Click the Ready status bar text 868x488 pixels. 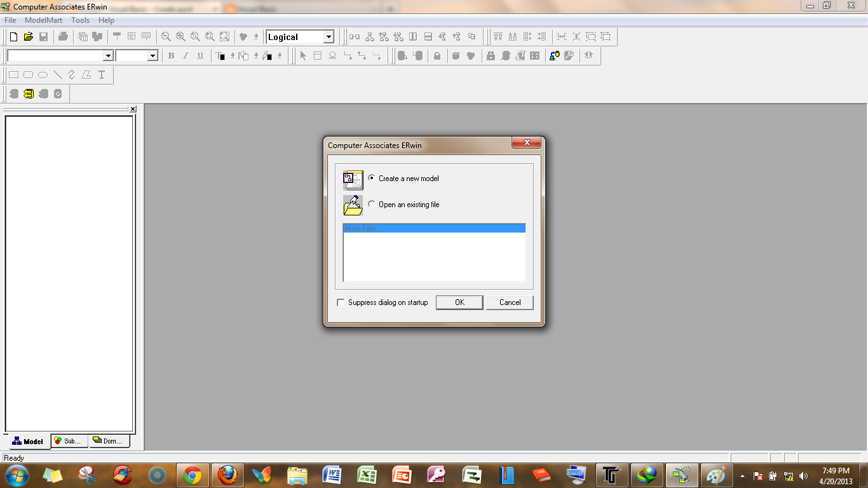click(x=14, y=457)
